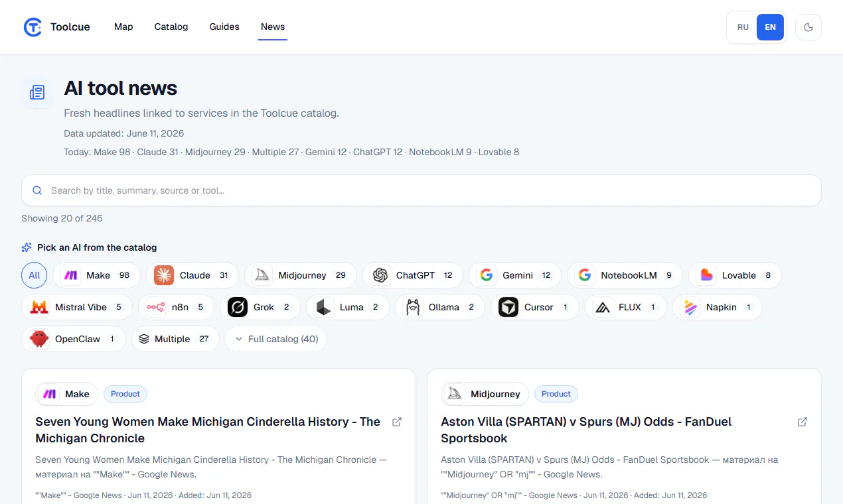Click the Toolcue logo icon
843x504 pixels.
(33, 27)
